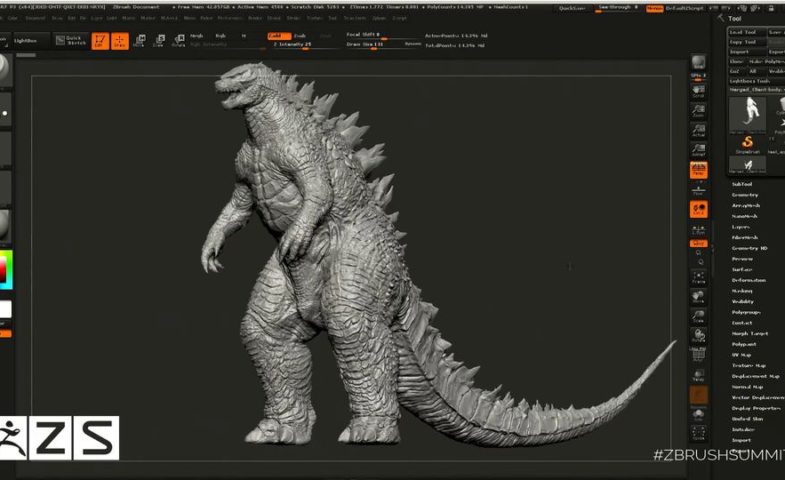Click the Import button in Tool palette
This screenshot has width=785, height=480.
click(746, 52)
